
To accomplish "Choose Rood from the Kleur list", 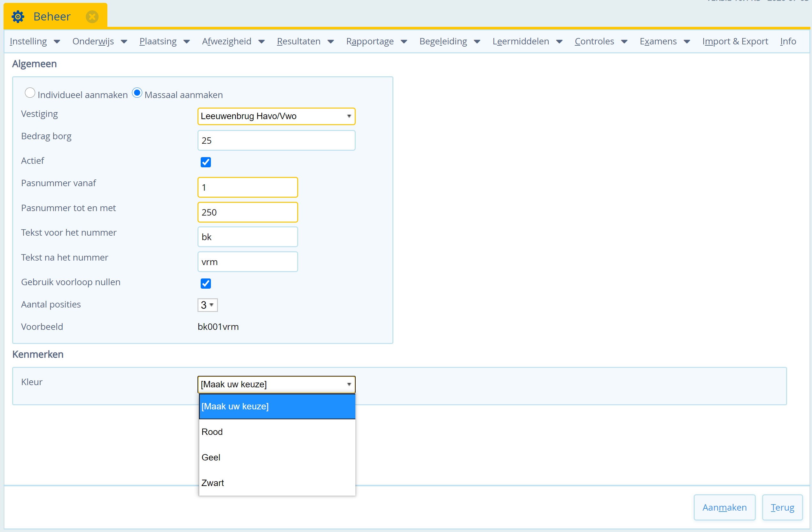I will pyautogui.click(x=277, y=432).
